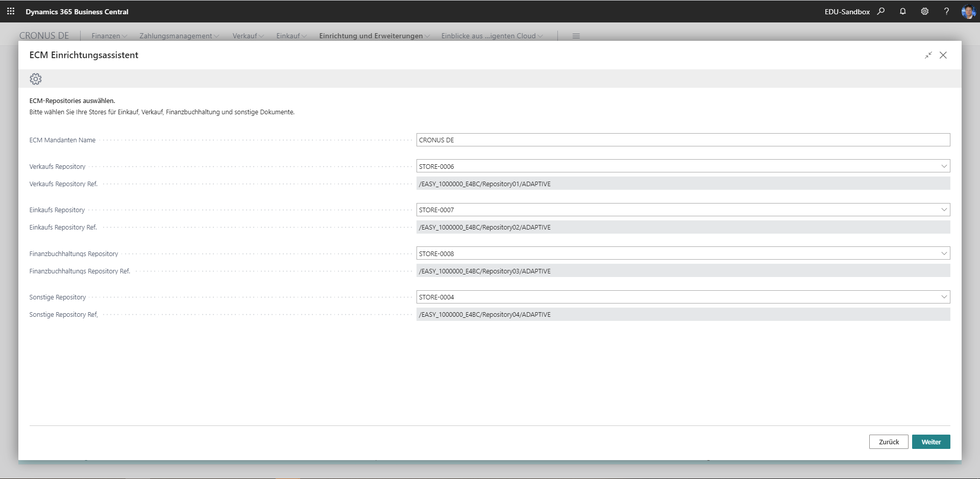Click the ECM Mandanten Name label

coord(62,140)
